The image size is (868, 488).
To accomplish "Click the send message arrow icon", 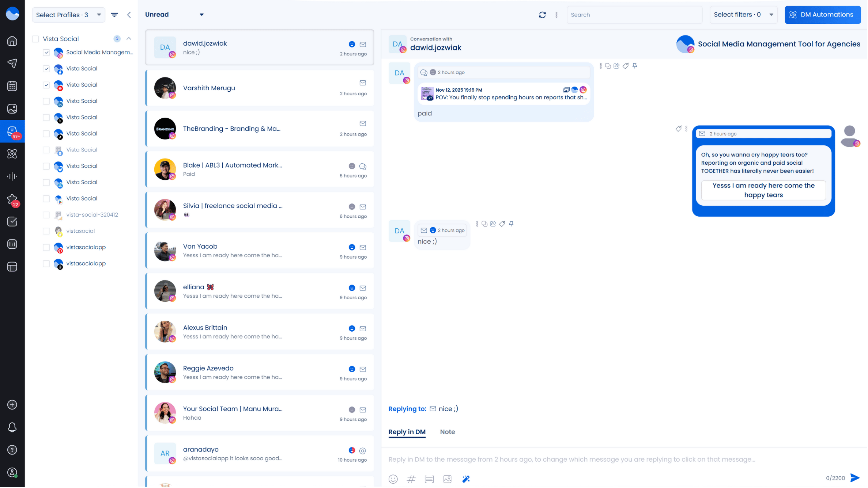I will 855,478.
